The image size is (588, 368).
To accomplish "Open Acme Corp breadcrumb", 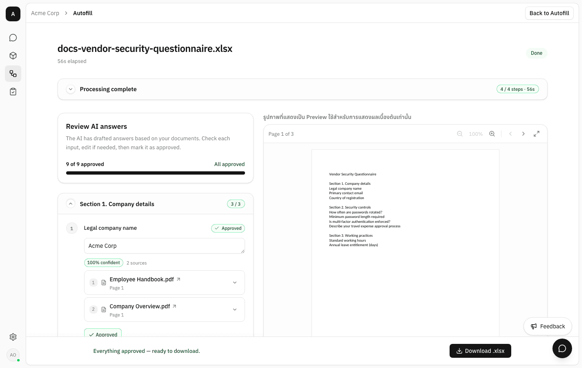I will (x=45, y=13).
